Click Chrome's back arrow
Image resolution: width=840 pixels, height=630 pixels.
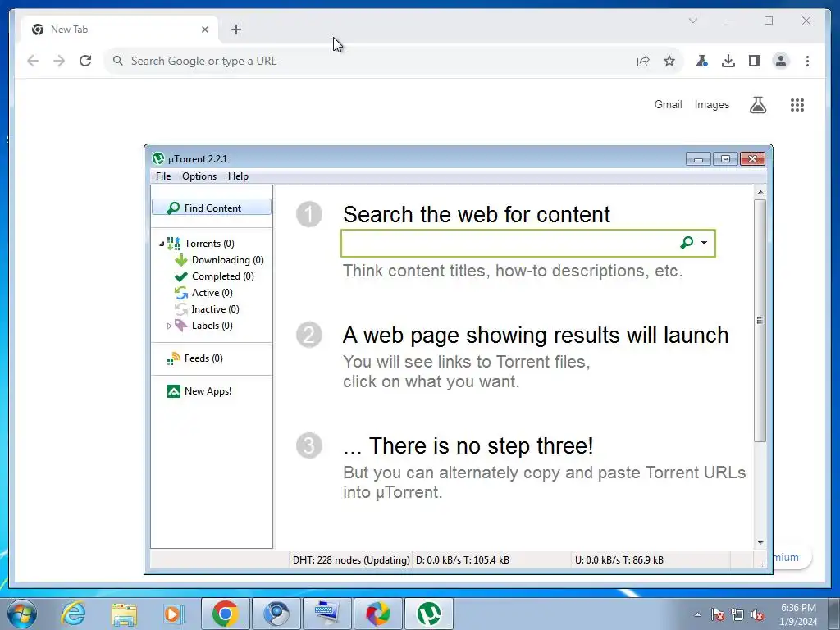tap(33, 61)
